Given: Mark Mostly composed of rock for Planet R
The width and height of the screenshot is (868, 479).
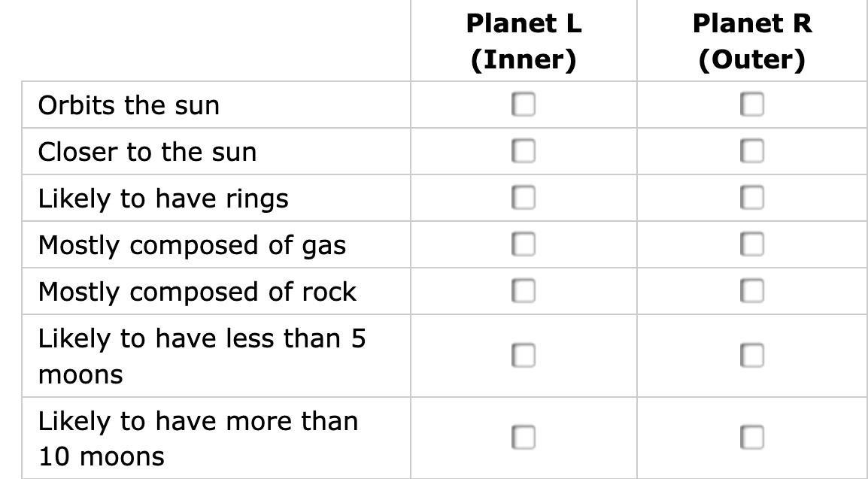Looking at the screenshot, I should coord(751,291).
